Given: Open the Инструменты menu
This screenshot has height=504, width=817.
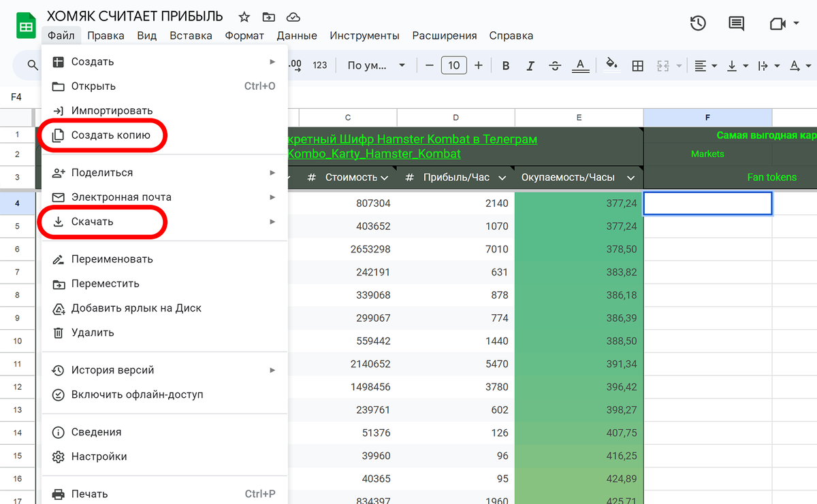Looking at the screenshot, I should 364,35.
